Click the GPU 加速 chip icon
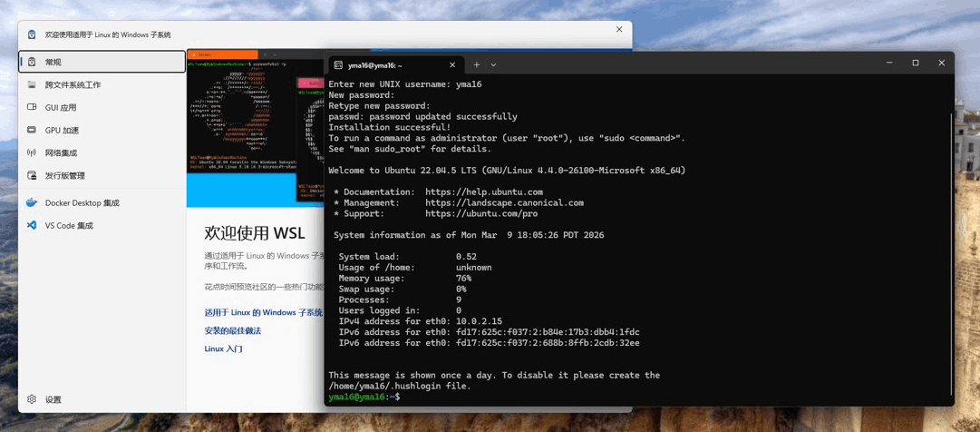 (31, 130)
